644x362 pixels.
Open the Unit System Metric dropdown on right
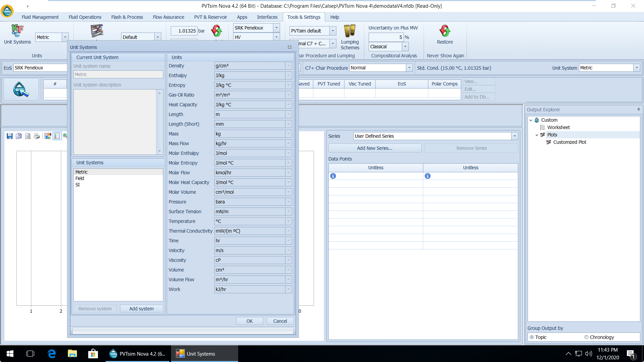click(x=637, y=68)
